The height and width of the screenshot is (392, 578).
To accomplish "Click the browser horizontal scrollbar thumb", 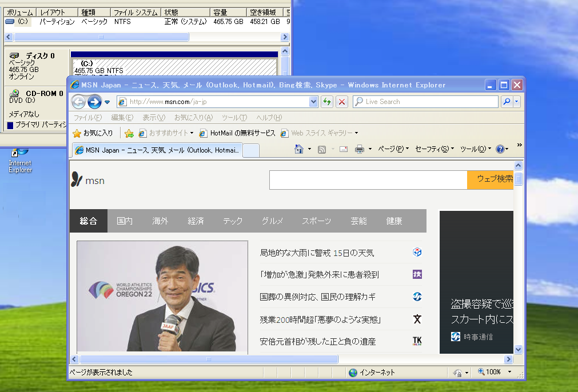I will click(209, 359).
